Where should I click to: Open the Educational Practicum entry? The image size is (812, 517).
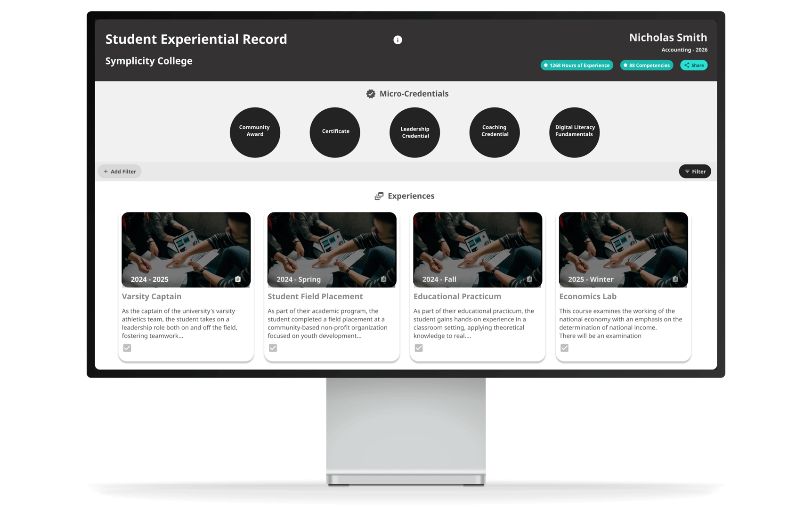tap(457, 296)
